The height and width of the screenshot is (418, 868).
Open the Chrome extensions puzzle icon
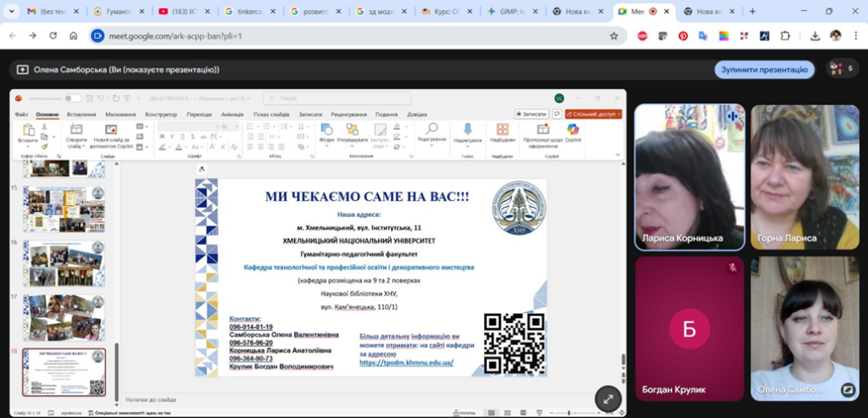(x=784, y=36)
